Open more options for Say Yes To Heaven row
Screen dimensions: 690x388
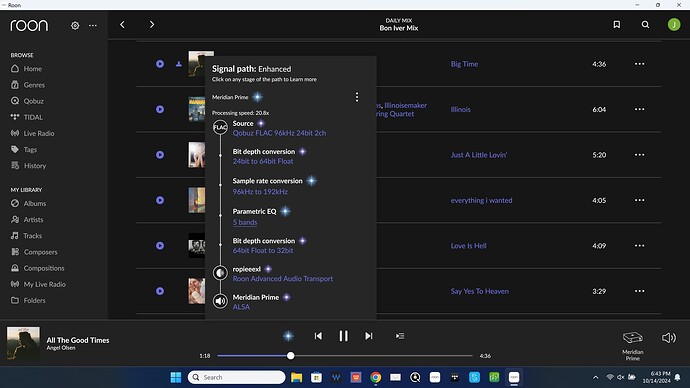pyautogui.click(x=639, y=291)
